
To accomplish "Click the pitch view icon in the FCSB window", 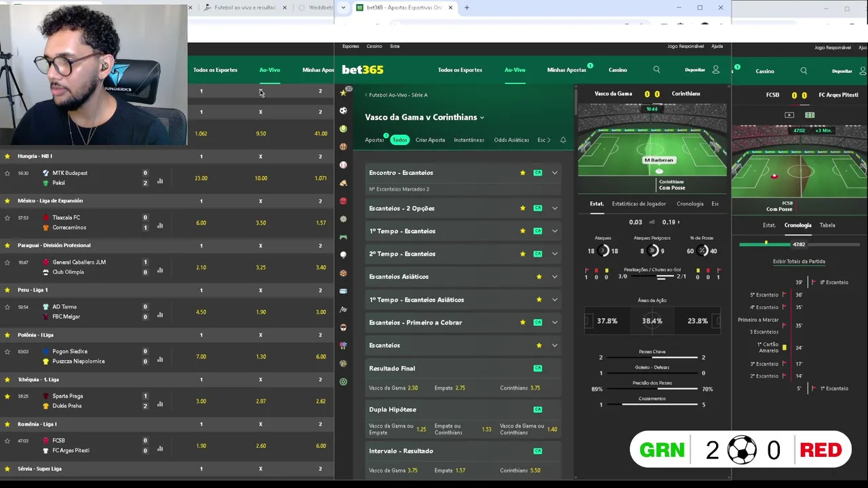I will [810, 115].
